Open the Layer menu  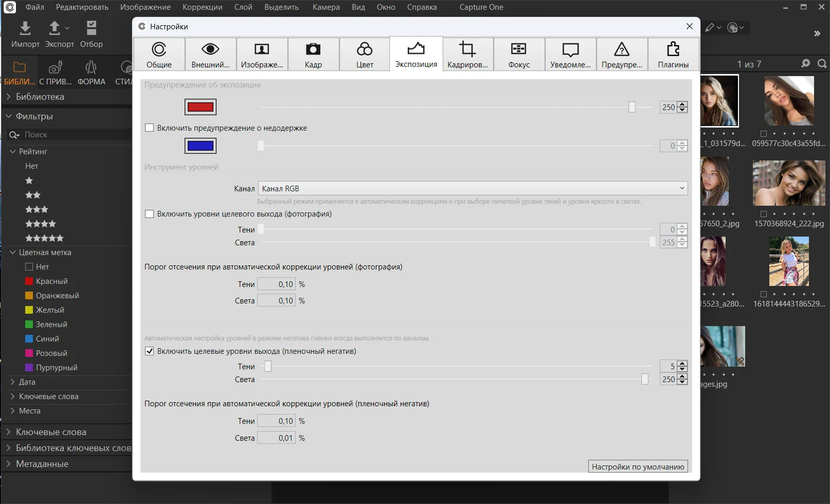tap(243, 7)
